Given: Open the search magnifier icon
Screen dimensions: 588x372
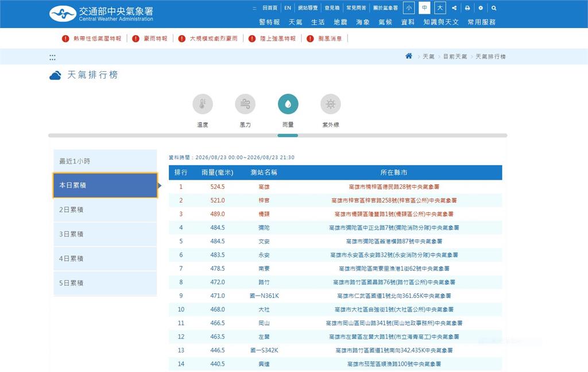Looking at the screenshot, I should coord(494,8).
